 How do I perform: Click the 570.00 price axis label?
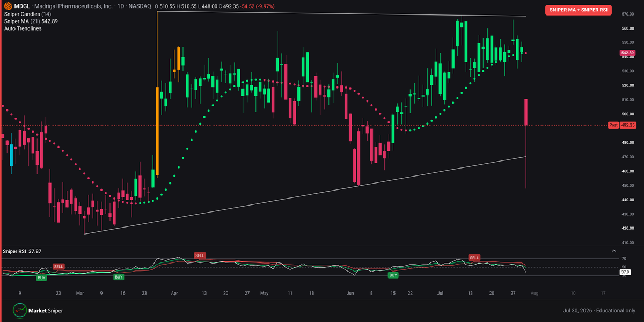628,14
